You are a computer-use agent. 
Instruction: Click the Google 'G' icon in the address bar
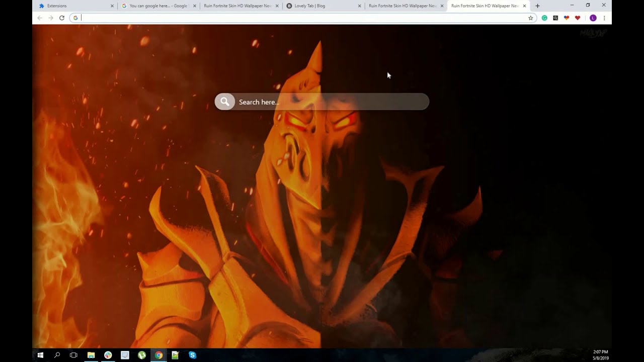point(75,18)
